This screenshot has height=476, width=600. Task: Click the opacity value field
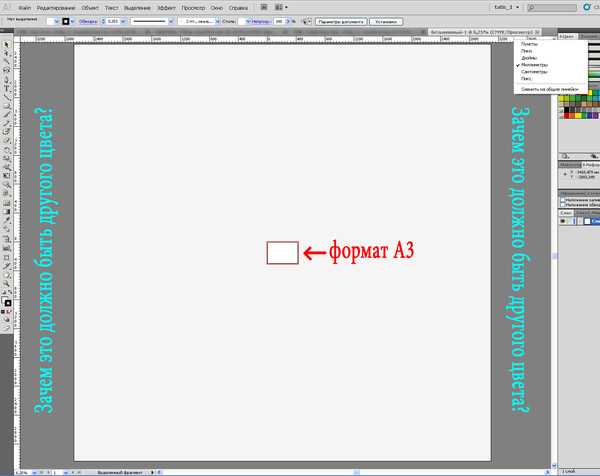tap(279, 21)
